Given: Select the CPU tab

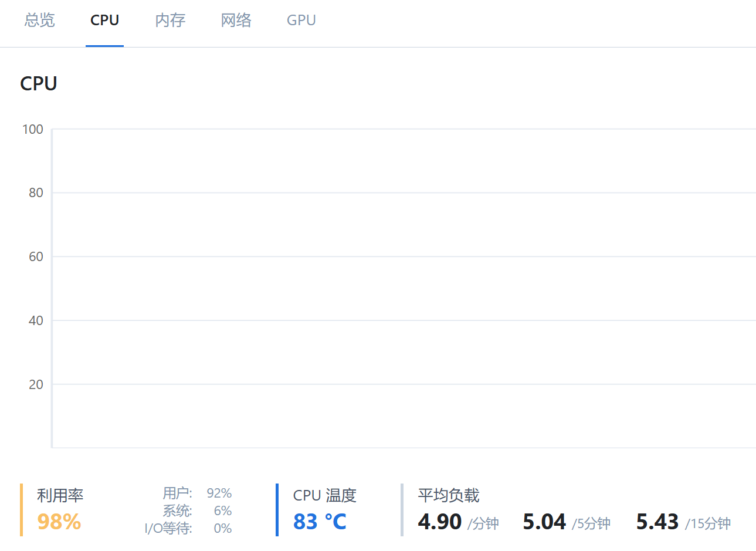Looking at the screenshot, I should [x=104, y=21].
